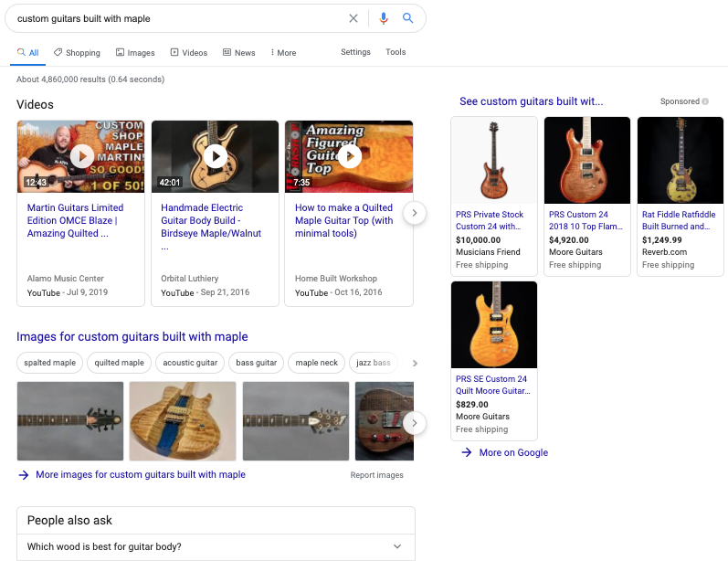Click the Sponsored info icon
Viewport: 728px width, 561px height.
click(705, 101)
